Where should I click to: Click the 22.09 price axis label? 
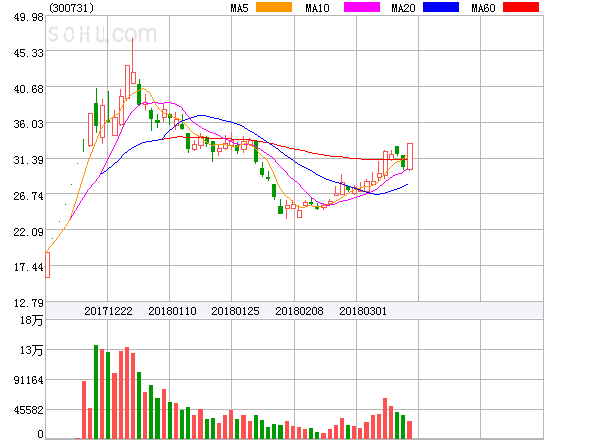(x=29, y=232)
